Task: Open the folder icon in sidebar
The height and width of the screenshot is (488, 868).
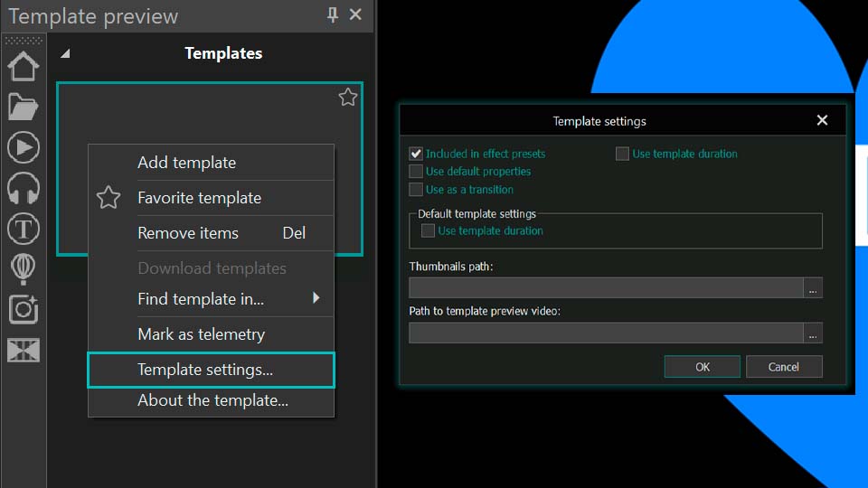Action: click(24, 107)
